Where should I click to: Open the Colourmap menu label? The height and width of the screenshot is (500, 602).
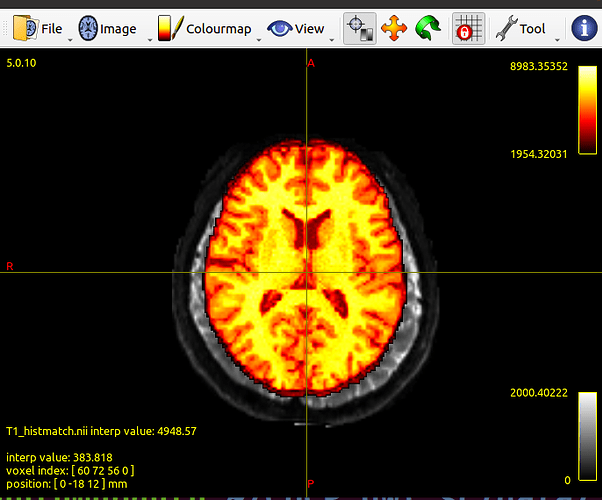pos(218,29)
